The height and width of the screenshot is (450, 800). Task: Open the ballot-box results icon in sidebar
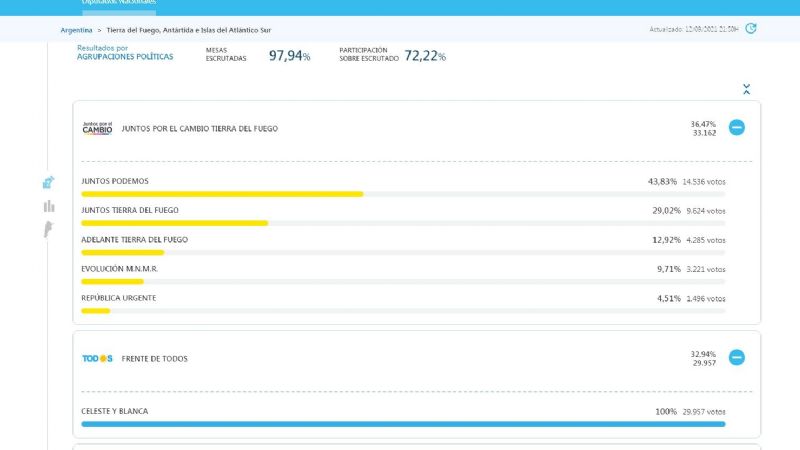[x=48, y=182]
